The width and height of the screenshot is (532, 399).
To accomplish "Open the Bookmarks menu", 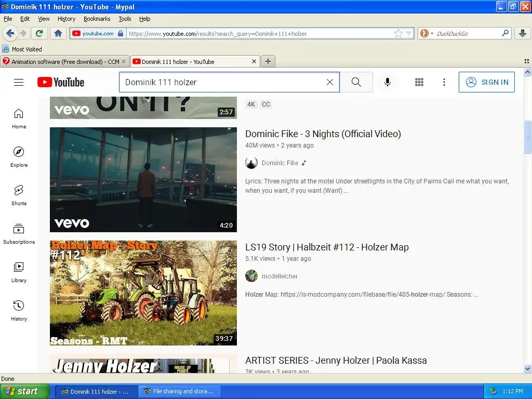I will pyautogui.click(x=97, y=19).
